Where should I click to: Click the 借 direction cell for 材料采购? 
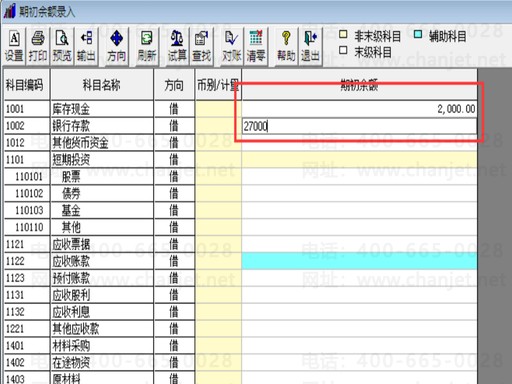point(174,346)
